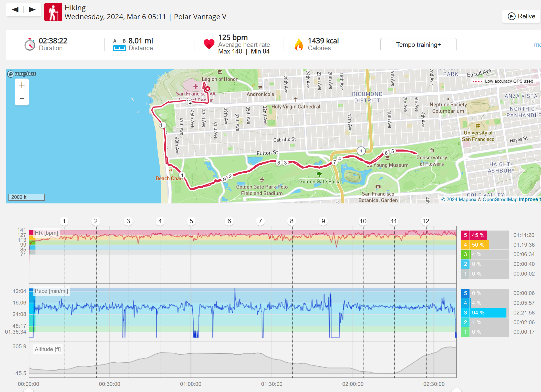Screen dimensions: 541x392
Task: Click the heart rate heart icon
Action: (x=209, y=44)
